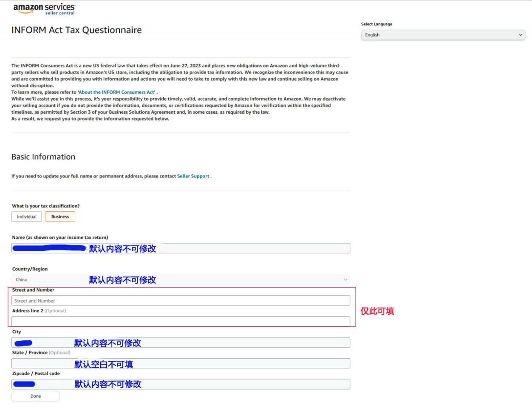Click the 'Street and Number' label above field

[33, 290]
